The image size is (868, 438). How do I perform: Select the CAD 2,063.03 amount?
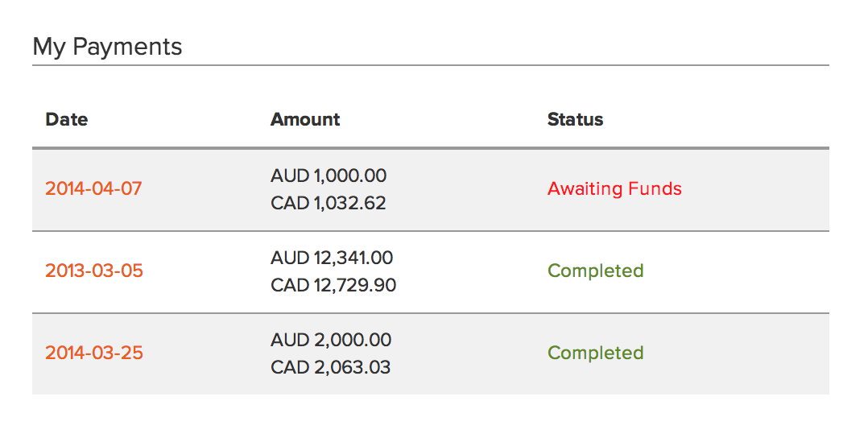(331, 367)
